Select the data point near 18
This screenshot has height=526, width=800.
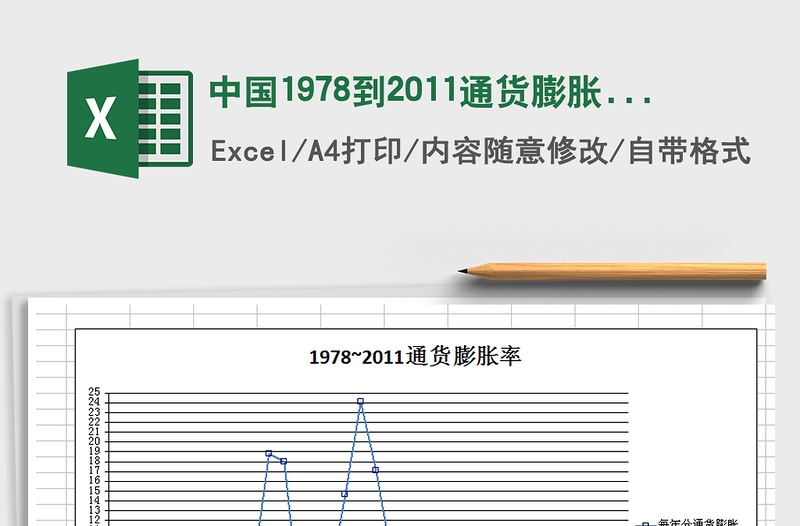coord(284,461)
